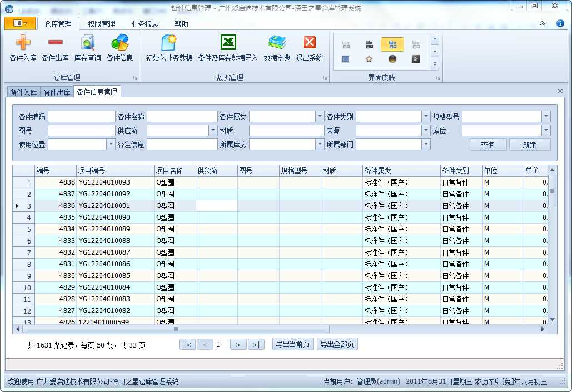This screenshot has width=572, height=392.
Task: Jump to last page with >| button
Action: coord(256,345)
